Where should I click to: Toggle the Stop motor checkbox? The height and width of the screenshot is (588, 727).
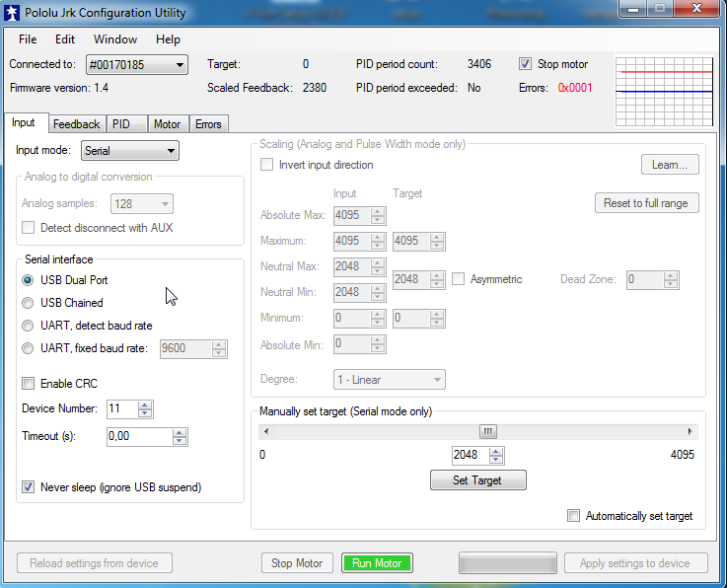click(x=525, y=64)
